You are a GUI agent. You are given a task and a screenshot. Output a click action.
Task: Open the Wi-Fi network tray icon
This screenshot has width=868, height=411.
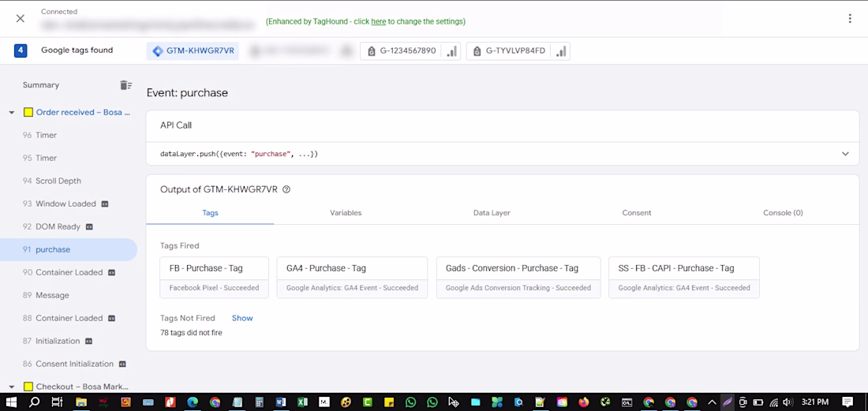tap(774, 402)
